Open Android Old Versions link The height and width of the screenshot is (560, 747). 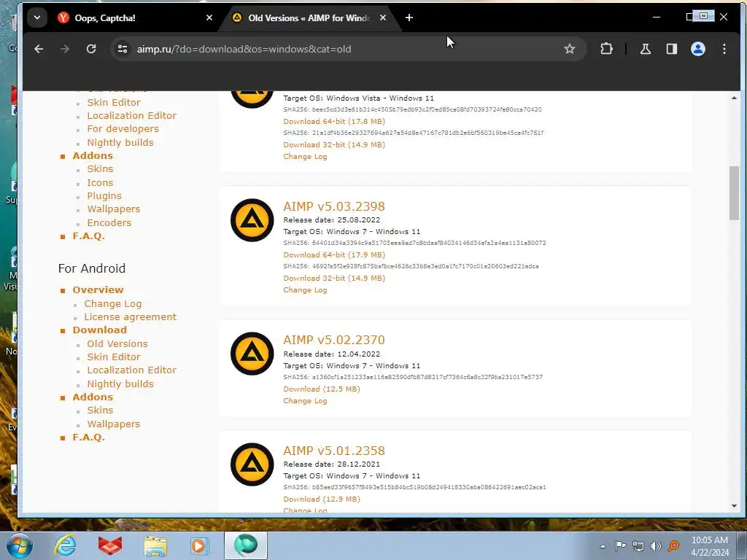tap(117, 344)
